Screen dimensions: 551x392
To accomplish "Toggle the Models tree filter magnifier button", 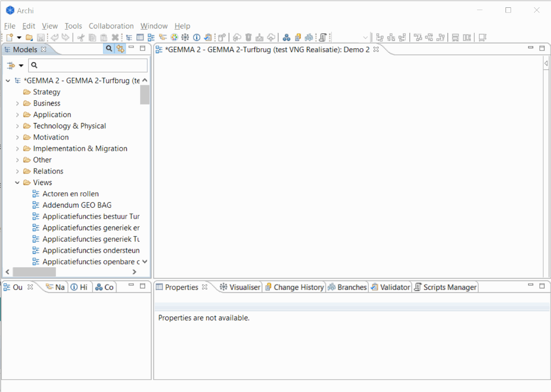I will (x=109, y=48).
